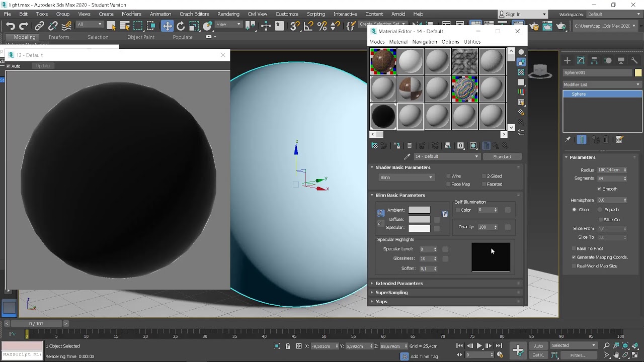The width and height of the screenshot is (644, 362).
Task: Toggle the selection lock padlock icon
Action: pos(288,346)
